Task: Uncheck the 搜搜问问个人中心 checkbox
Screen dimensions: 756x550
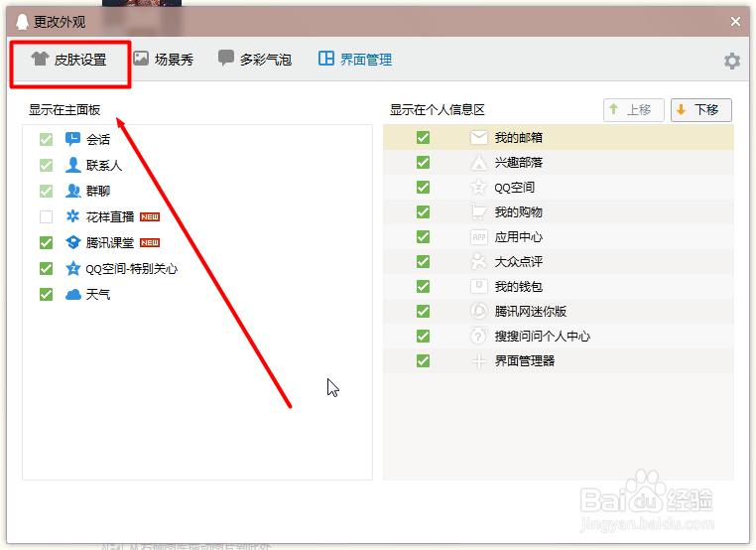Action: tap(423, 337)
